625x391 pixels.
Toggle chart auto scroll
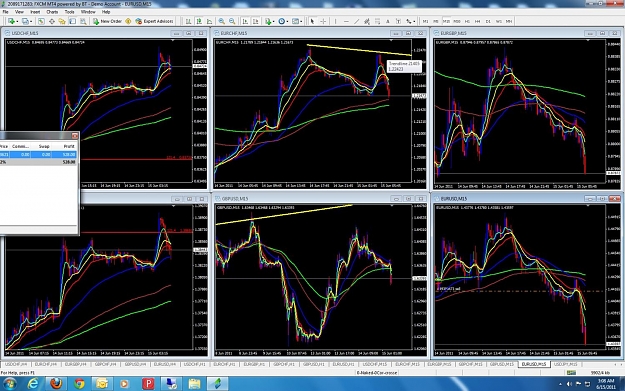click(245, 21)
